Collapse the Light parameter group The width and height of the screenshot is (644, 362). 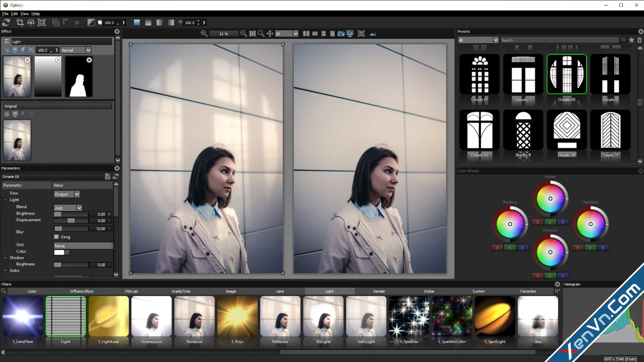(6, 200)
